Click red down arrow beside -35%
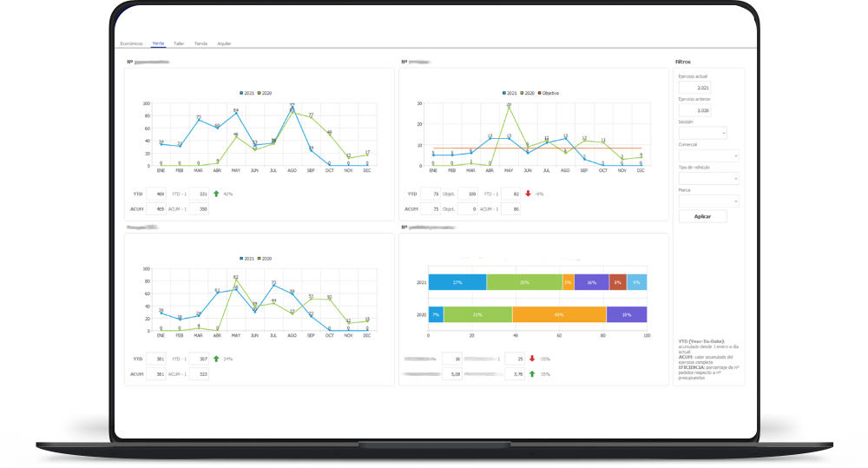868x468 pixels. [x=532, y=359]
